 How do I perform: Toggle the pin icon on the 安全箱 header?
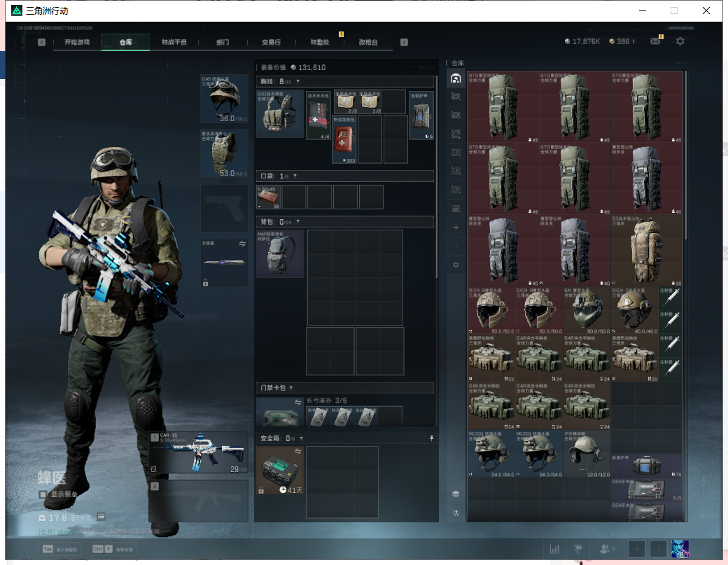pos(431,438)
